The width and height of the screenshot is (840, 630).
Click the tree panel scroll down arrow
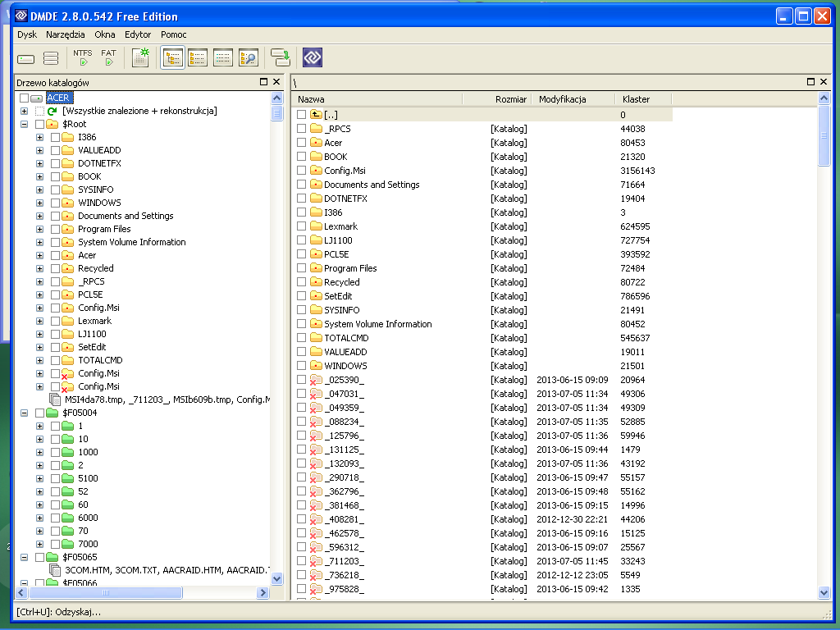pyautogui.click(x=277, y=578)
